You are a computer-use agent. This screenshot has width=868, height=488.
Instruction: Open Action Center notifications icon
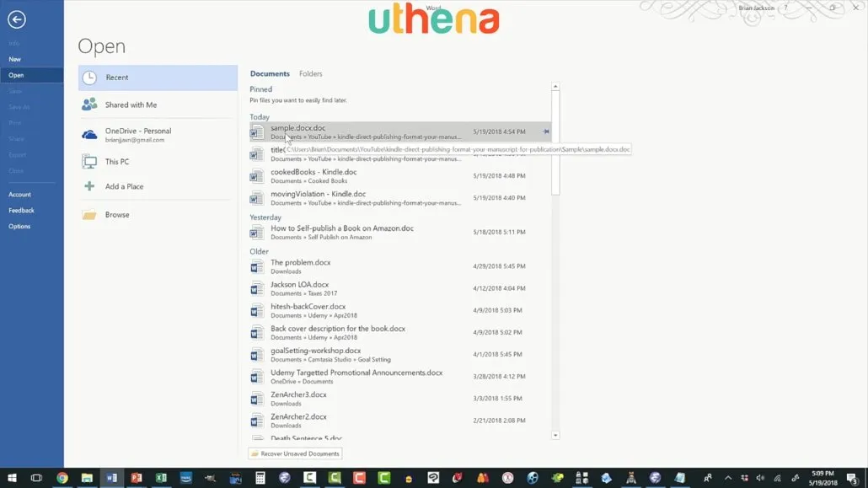(853, 478)
